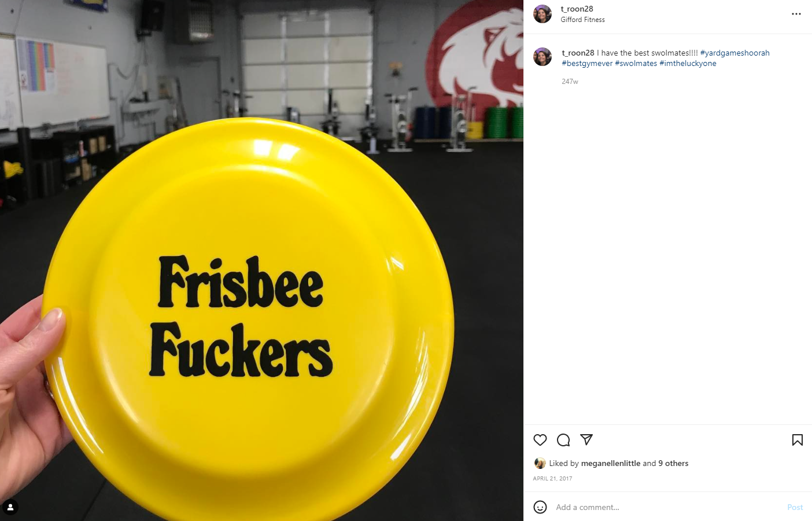
Task: Open the emoji picker smiley icon
Action: tap(540, 507)
